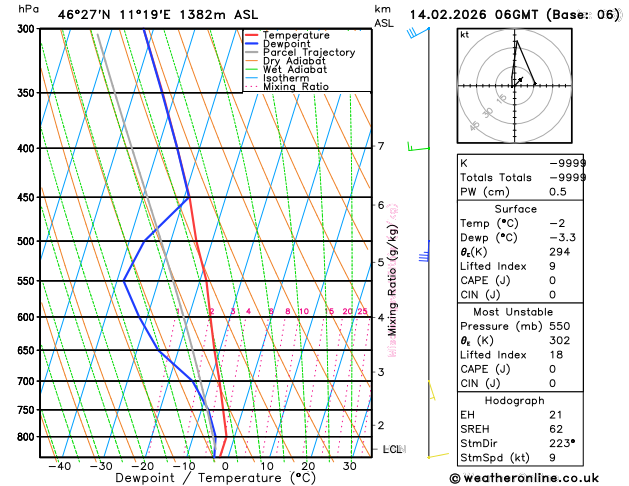Click the 'EH' value 21
This screenshot has height=486, width=629.
pyautogui.click(x=556, y=415)
